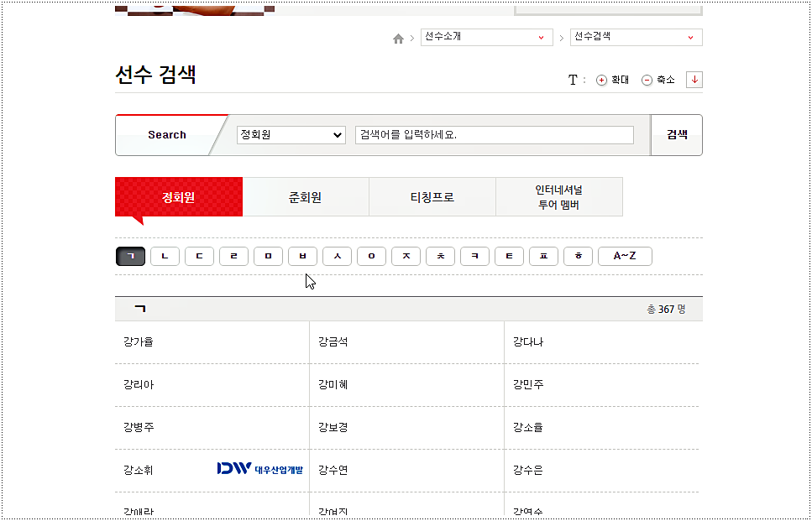Screen dimensions: 812x521
Task: Filter by initial consonant ㄷ
Action: (x=199, y=256)
